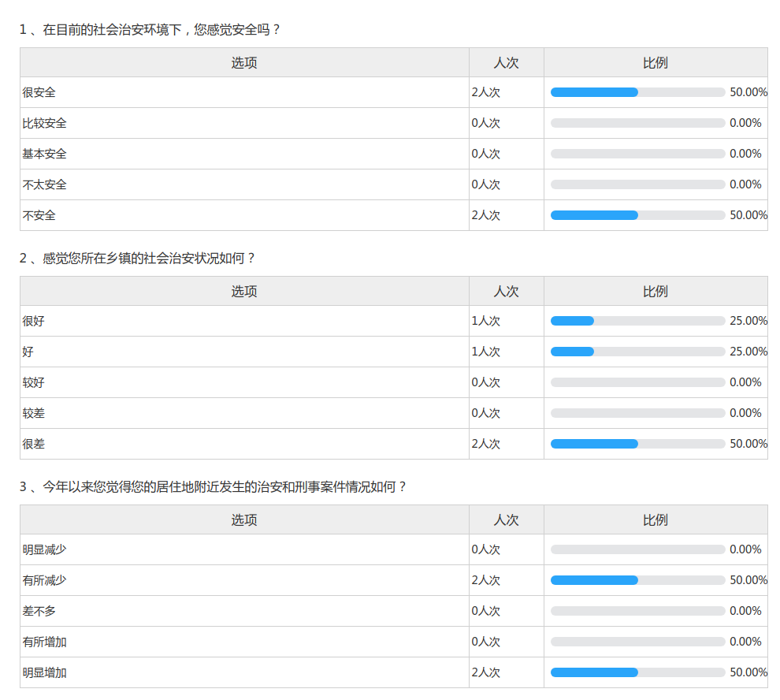The width and height of the screenshot is (780, 700).
Task: Click the 2人次 count for 明显增加
Action: [x=486, y=672]
